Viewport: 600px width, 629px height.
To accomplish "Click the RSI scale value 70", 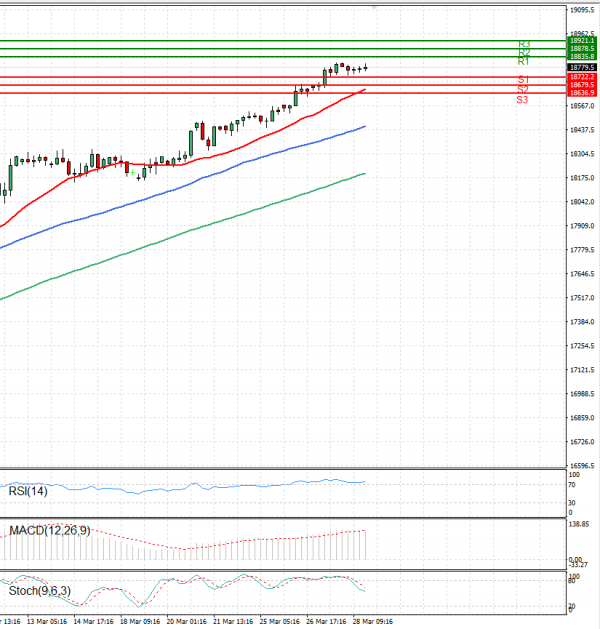I will (x=572, y=485).
